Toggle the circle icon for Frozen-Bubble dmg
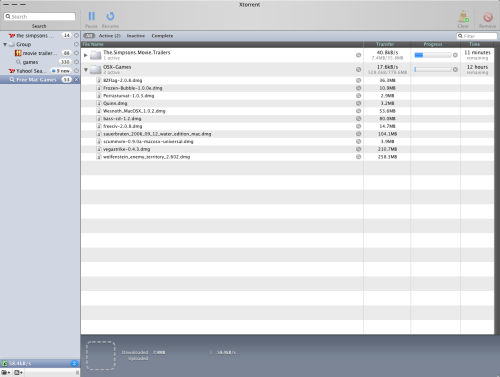 [358, 88]
